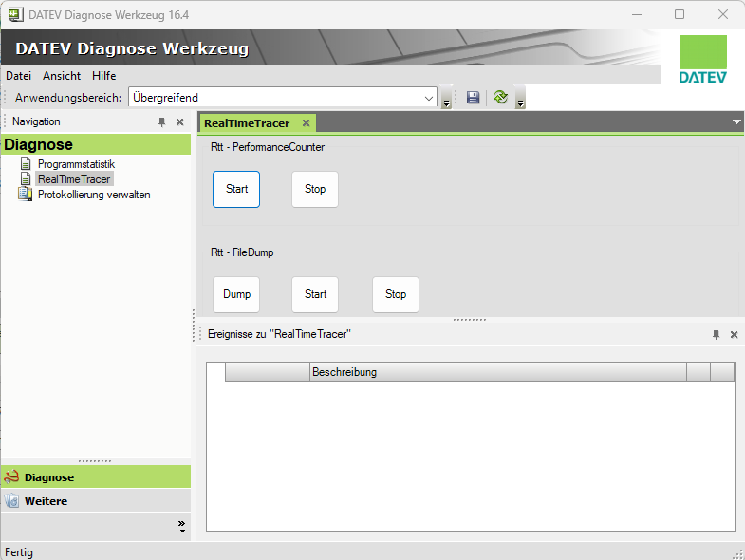Click the Diagnose stethoscope icon at bottom
This screenshot has width=745, height=560.
point(11,476)
